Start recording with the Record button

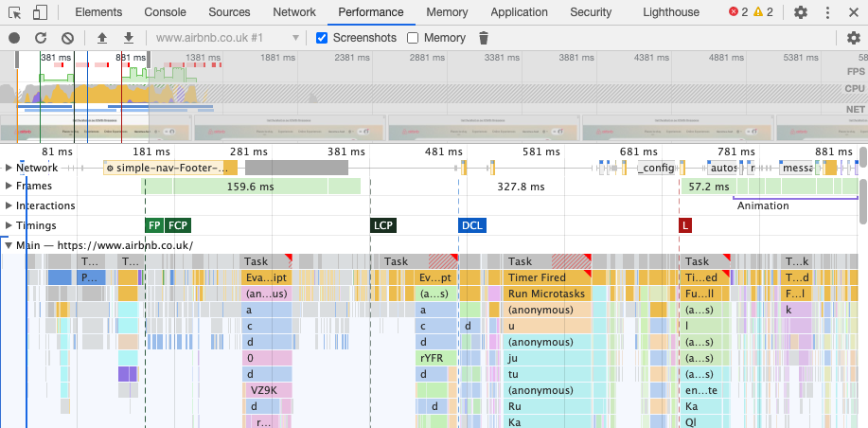pyautogui.click(x=14, y=38)
